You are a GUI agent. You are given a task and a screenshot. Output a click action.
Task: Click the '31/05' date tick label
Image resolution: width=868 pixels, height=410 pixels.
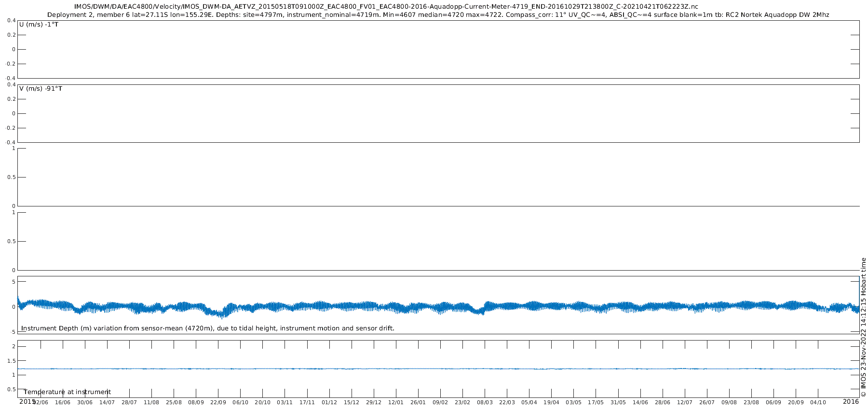618,402
